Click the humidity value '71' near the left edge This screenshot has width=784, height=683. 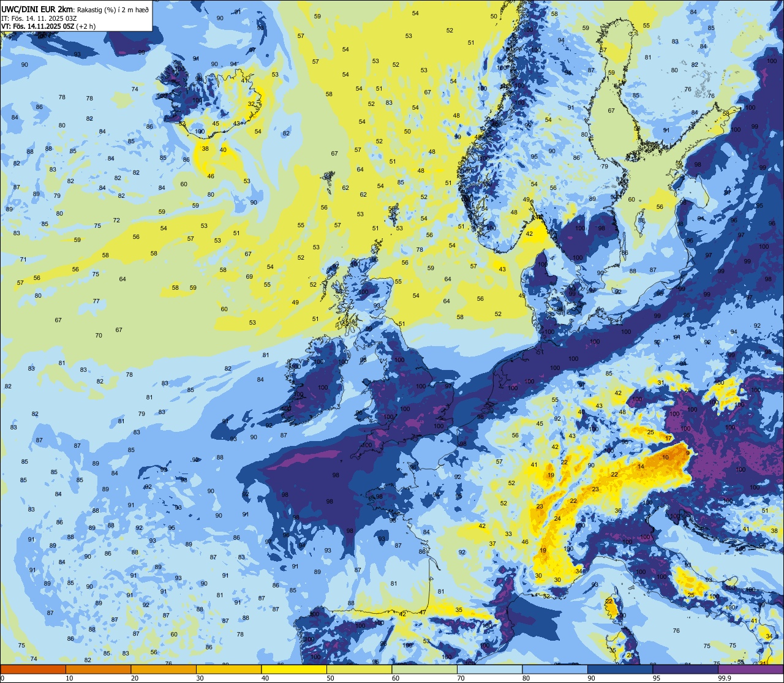[23, 260]
